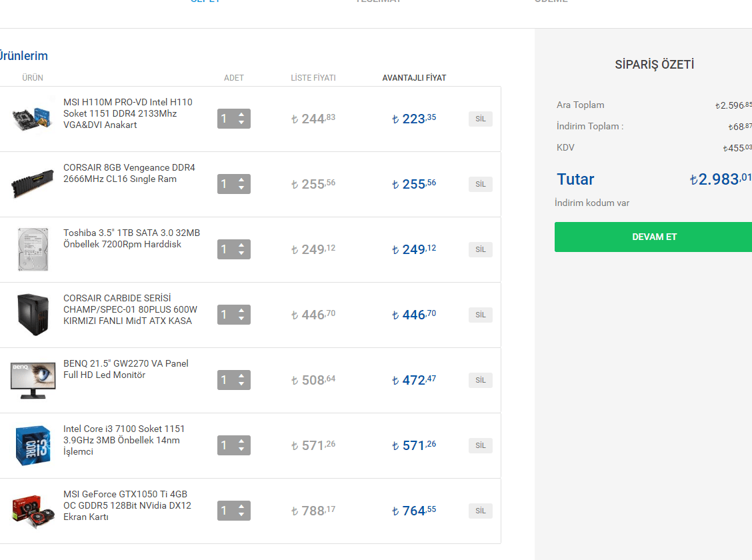The height and width of the screenshot is (560, 752).
Task: Remove MSI GTX1050 Ti with SİL button
Action: (x=481, y=511)
